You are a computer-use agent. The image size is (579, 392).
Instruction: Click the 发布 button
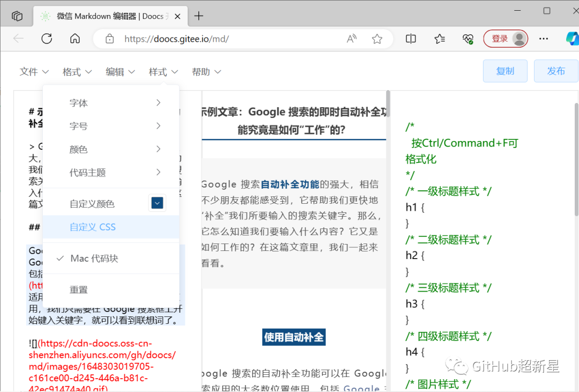pos(556,71)
